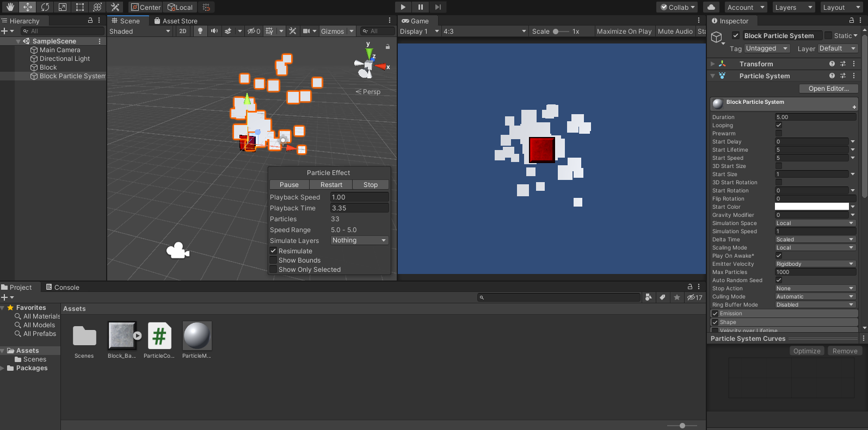
Task: Click the search by type icon in Project
Action: (648, 297)
